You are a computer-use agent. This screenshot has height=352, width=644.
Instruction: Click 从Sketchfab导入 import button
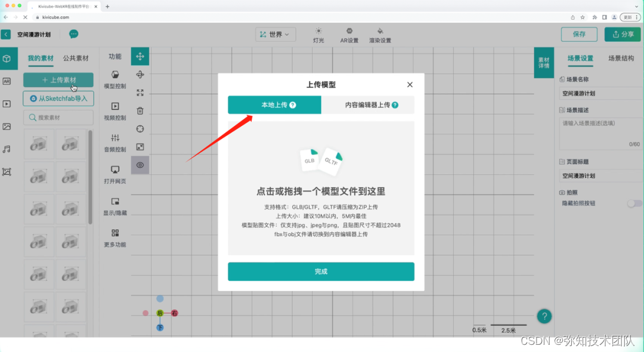click(58, 98)
